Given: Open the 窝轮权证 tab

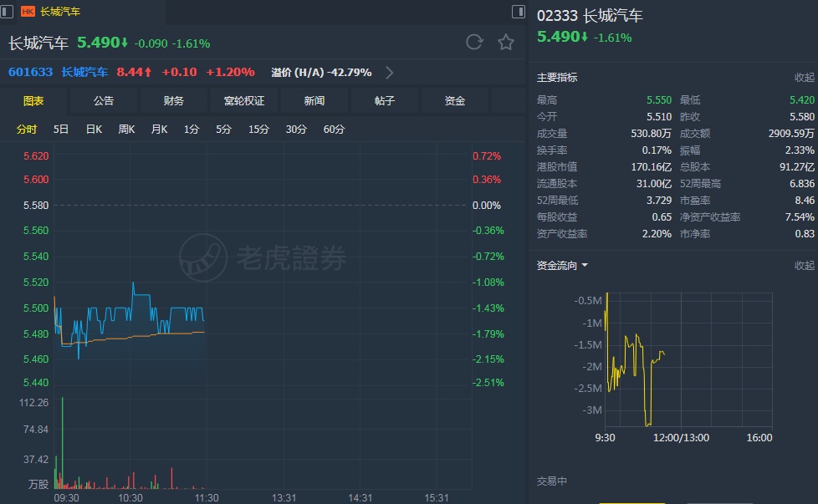Looking at the screenshot, I should (244, 101).
